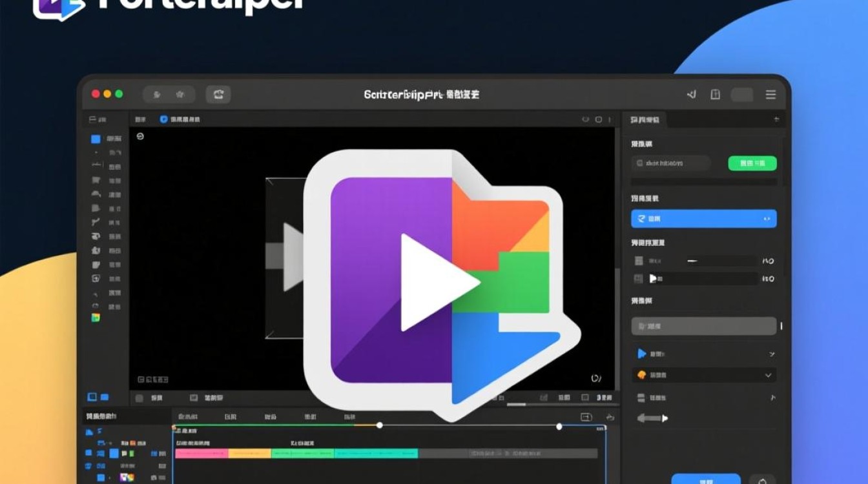Expand the orange icon row with chevron
The height and width of the screenshot is (484, 868).
pos(703,375)
